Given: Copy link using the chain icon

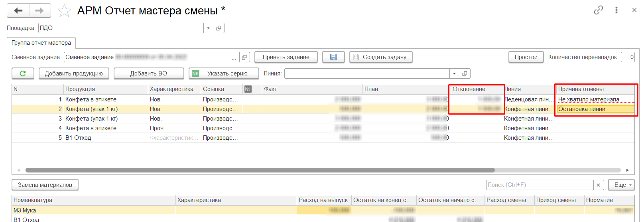Looking at the screenshot, I should click(598, 10).
